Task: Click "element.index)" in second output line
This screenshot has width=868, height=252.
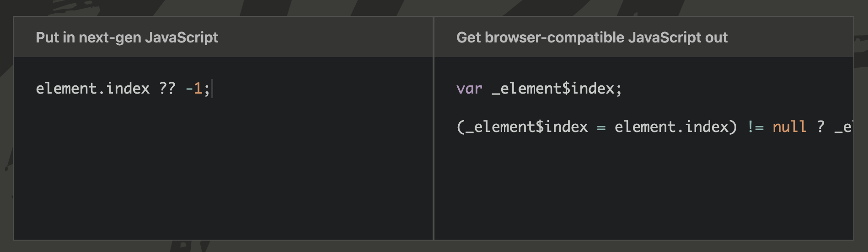Action: pos(675,127)
